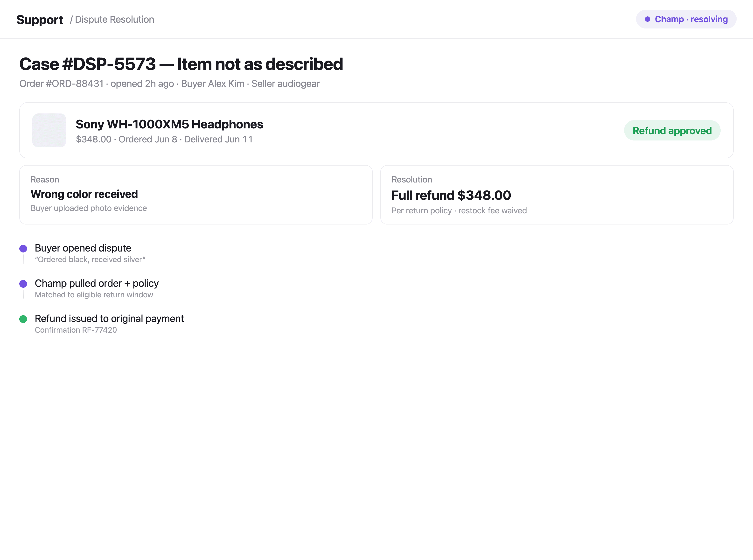
Task: Open the Full refund $348.00 resolution card
Action: coord(557,195)
